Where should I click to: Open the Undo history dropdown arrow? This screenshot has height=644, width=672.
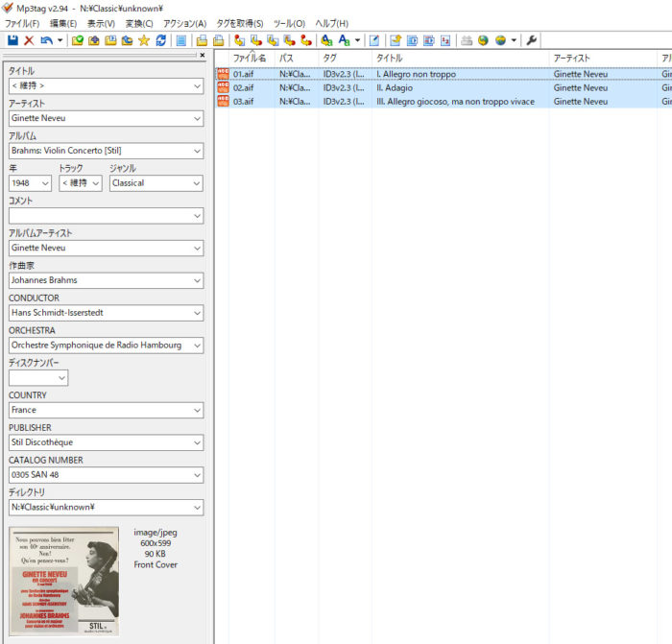[x=60, y=40]
